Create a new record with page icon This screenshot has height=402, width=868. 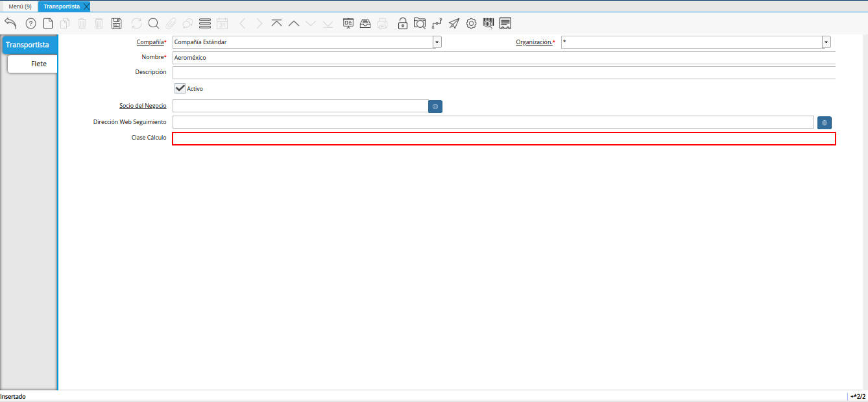point(48,23)
